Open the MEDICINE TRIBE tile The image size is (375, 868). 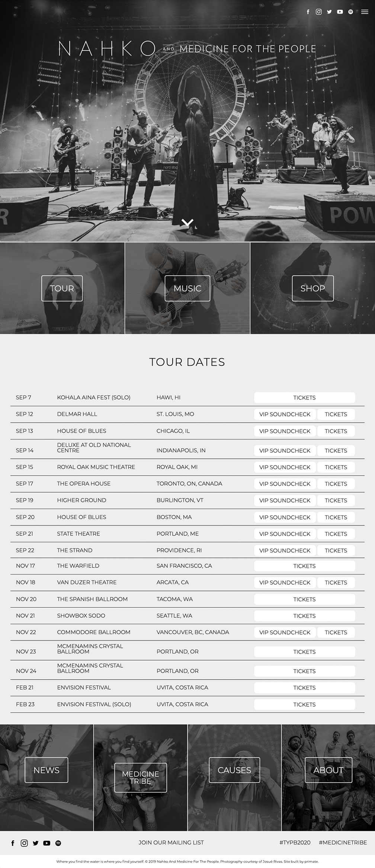[x=141, y=778]
